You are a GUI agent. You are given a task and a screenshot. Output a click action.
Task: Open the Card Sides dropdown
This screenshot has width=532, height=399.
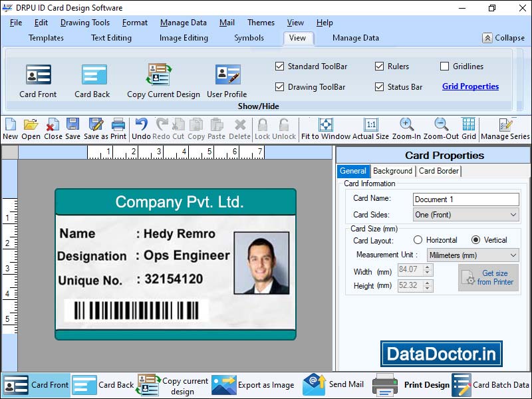tap(515, 214)
